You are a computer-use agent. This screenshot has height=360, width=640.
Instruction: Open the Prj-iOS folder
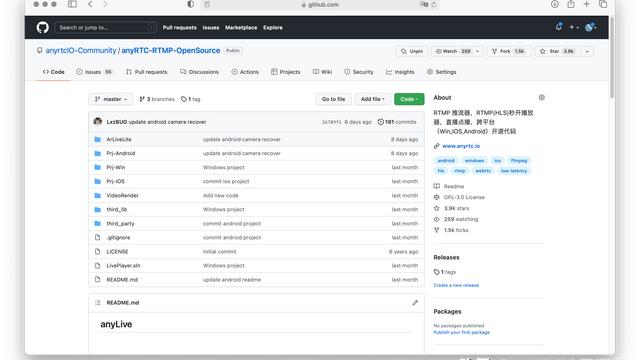click(x=116, y=181)
